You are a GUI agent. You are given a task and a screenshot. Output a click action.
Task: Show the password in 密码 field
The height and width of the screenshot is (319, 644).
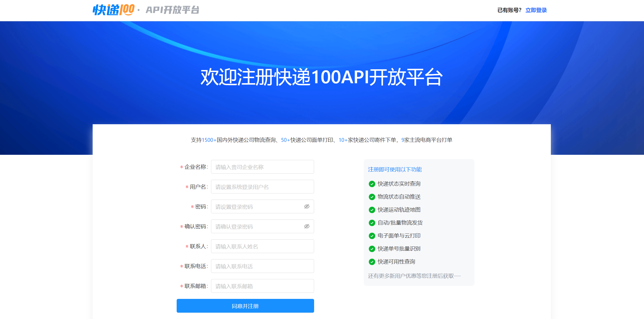[x=306, y=206]
